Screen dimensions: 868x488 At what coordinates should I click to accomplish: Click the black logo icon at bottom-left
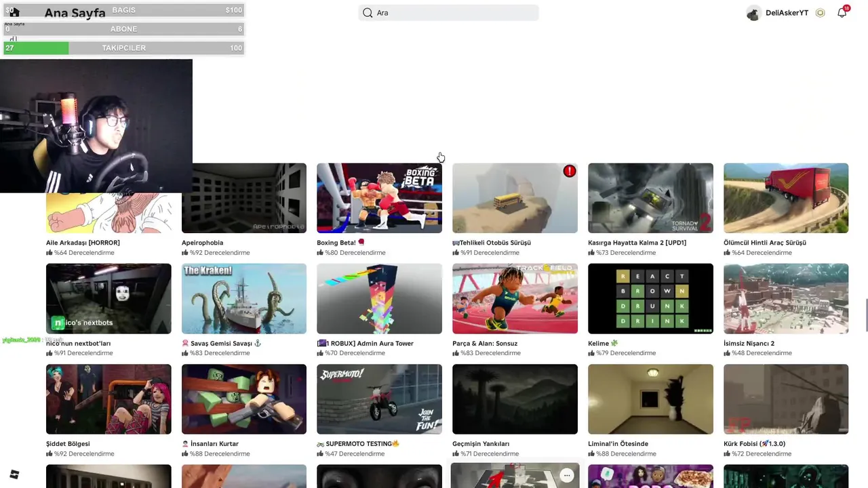[x=14, y=474]
